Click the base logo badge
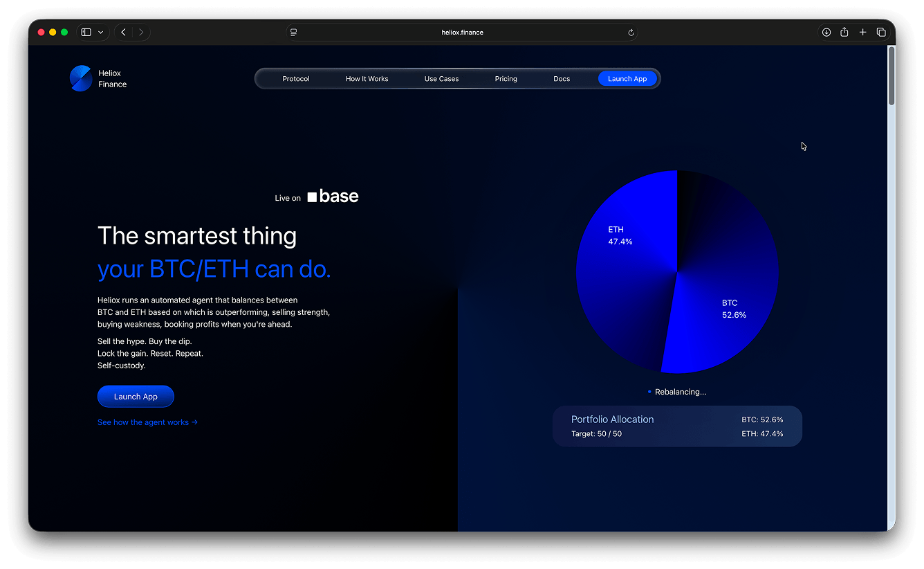 point(333,197)
